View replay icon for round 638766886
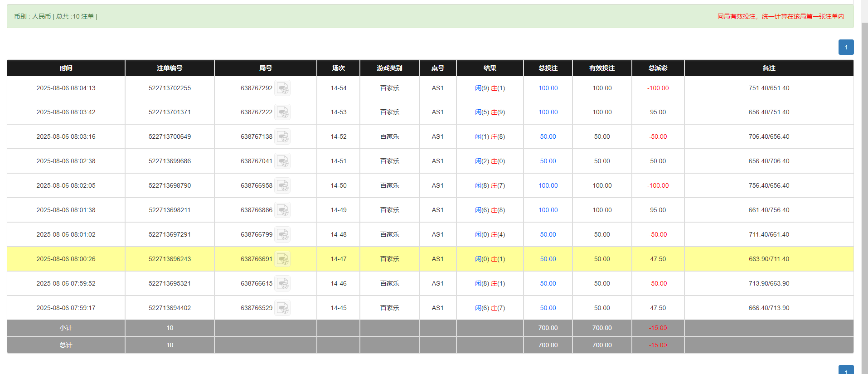868x374 pixels. (282, 210)
